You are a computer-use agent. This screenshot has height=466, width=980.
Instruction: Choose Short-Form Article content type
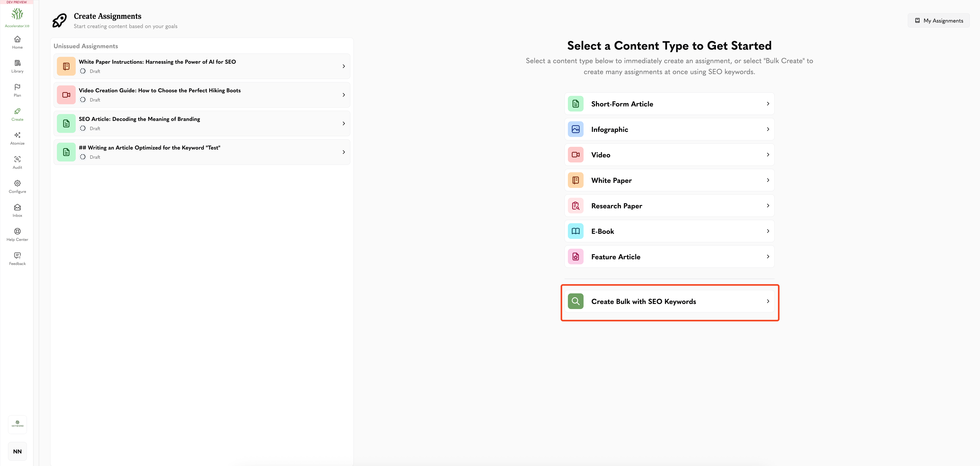point(669,104)
